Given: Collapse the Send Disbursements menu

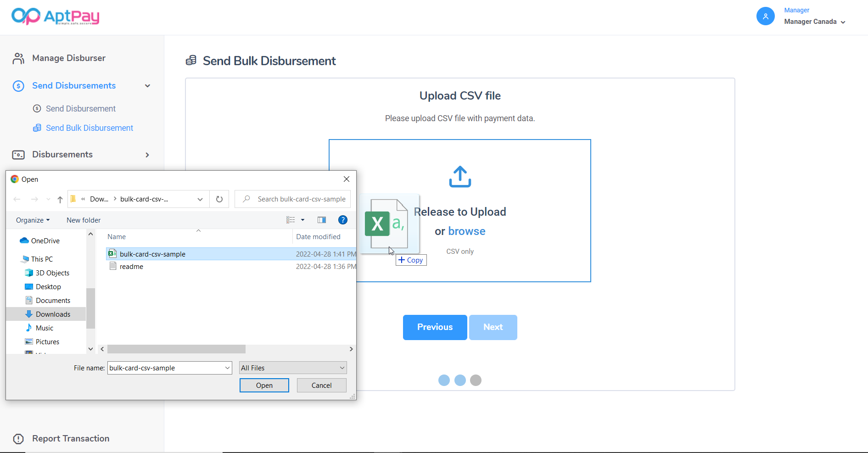Looking at the screenshot, I should (x=147, y=86).
